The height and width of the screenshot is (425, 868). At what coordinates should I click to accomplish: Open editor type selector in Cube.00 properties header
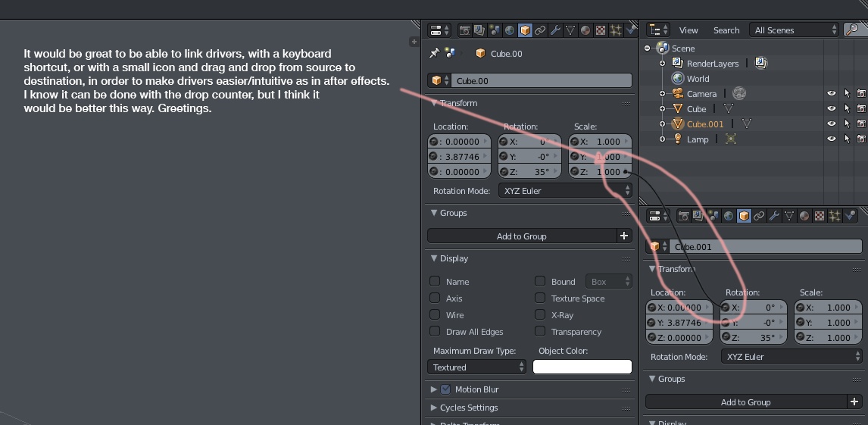click(x=440, y=30)
